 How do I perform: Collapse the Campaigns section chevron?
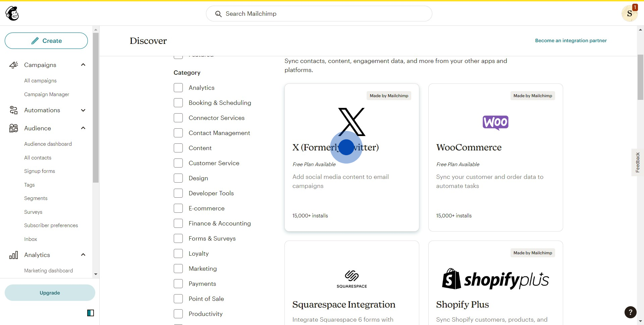click(83, 65)
